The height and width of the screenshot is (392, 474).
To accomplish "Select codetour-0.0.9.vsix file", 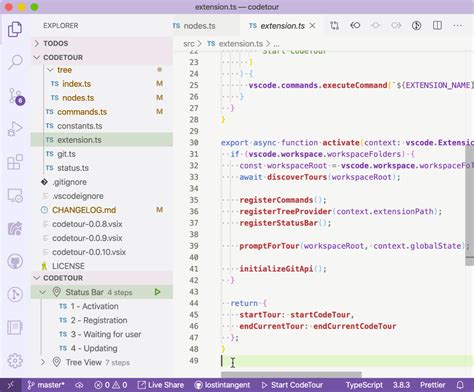I will pos(87,238).
